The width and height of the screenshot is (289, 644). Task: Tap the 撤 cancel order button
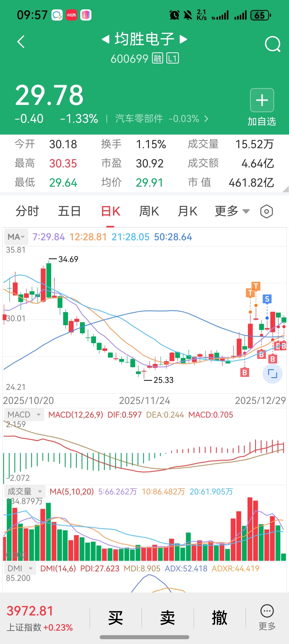(x=219, y=618)
